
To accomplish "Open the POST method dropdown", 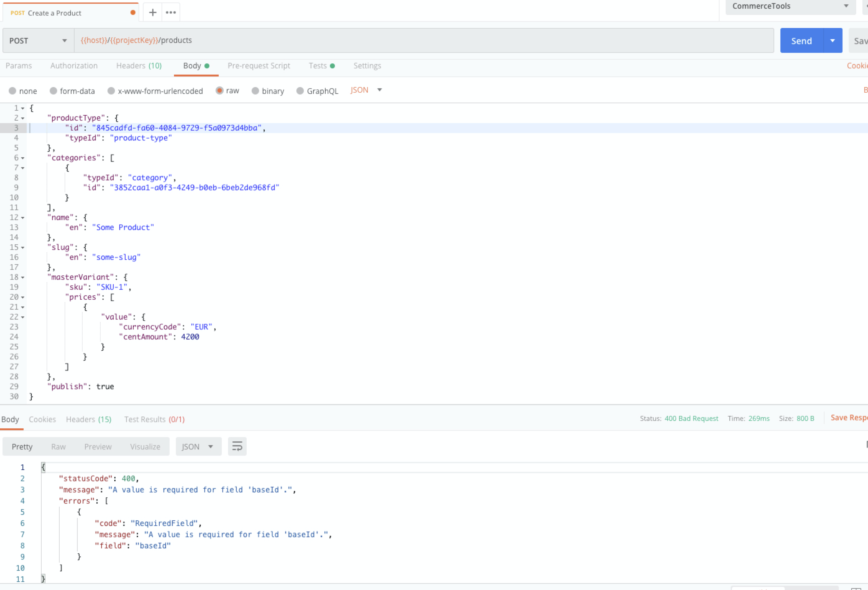I will coord(64,40).
